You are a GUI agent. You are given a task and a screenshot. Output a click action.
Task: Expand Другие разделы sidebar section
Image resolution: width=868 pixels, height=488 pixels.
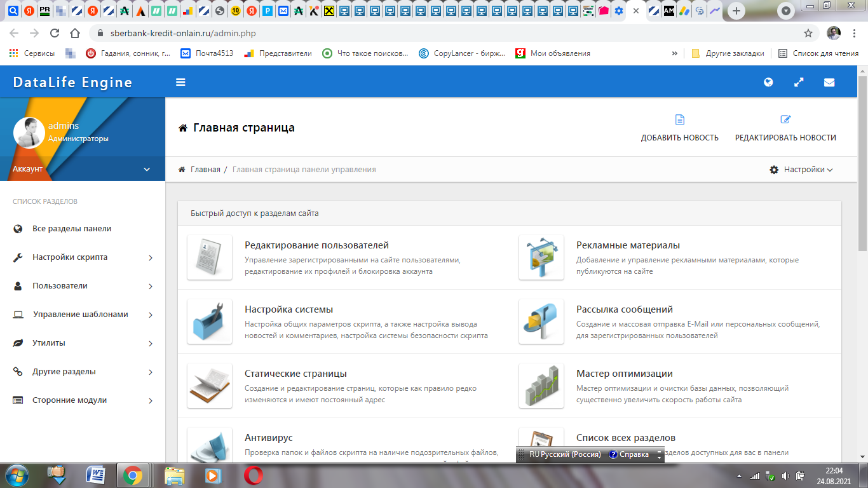(83, 372)
